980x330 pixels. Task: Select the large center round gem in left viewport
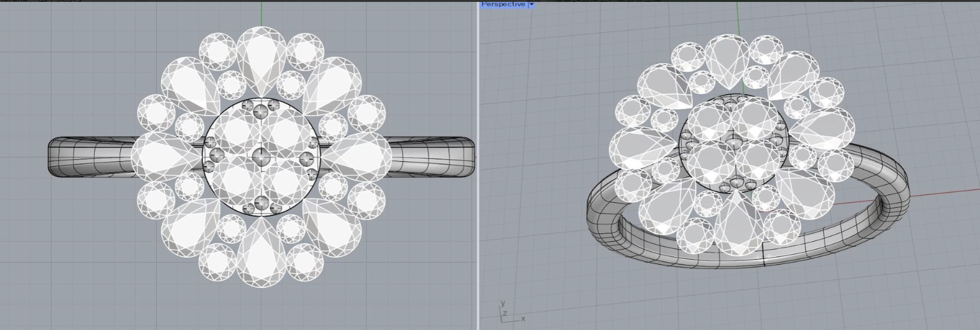point(261,157)
